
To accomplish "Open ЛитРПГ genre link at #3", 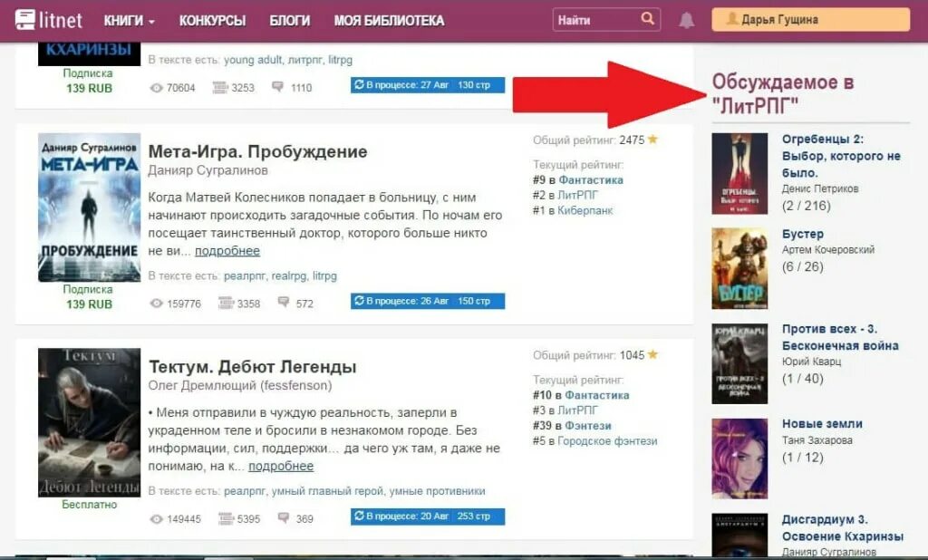I will click(x=577, y=410).
